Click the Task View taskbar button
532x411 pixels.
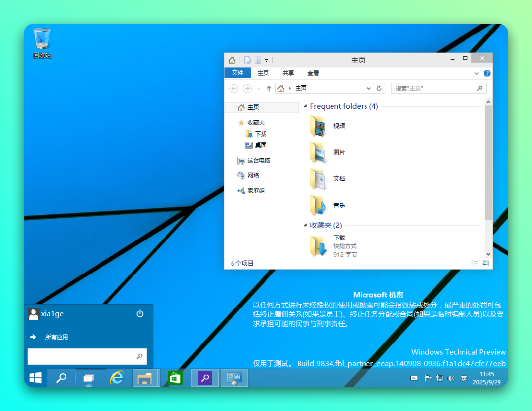(x=88, y=378)
